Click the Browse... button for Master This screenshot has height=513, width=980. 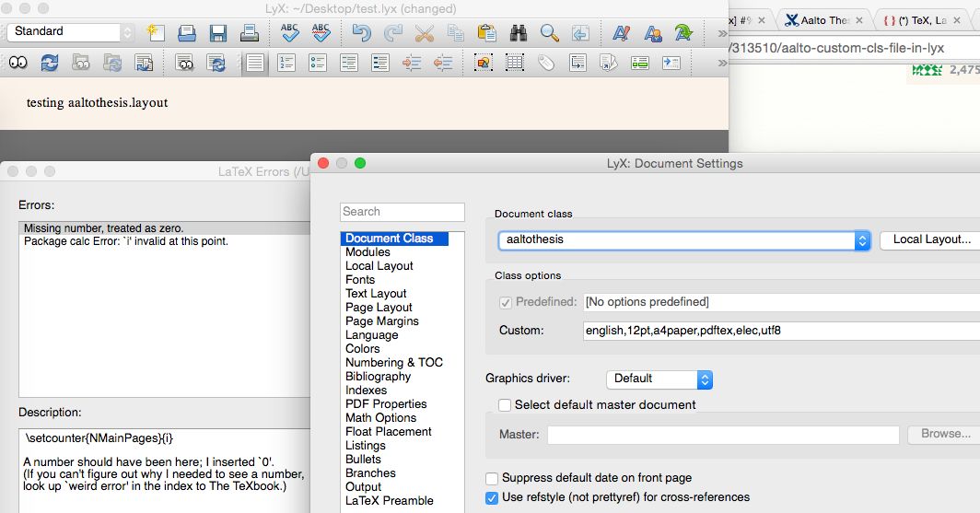(x=945, y=435)
